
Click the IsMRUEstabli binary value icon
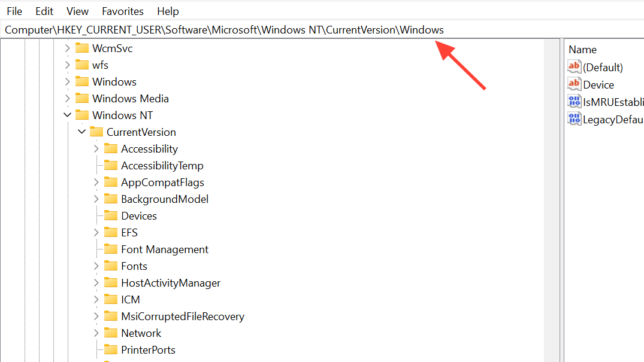coord(574,101)
